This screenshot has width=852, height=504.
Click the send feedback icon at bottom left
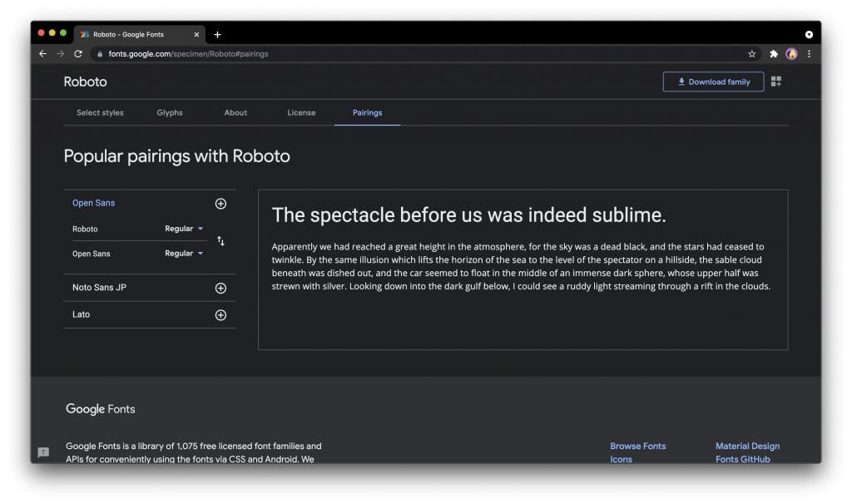coord(43,452)
